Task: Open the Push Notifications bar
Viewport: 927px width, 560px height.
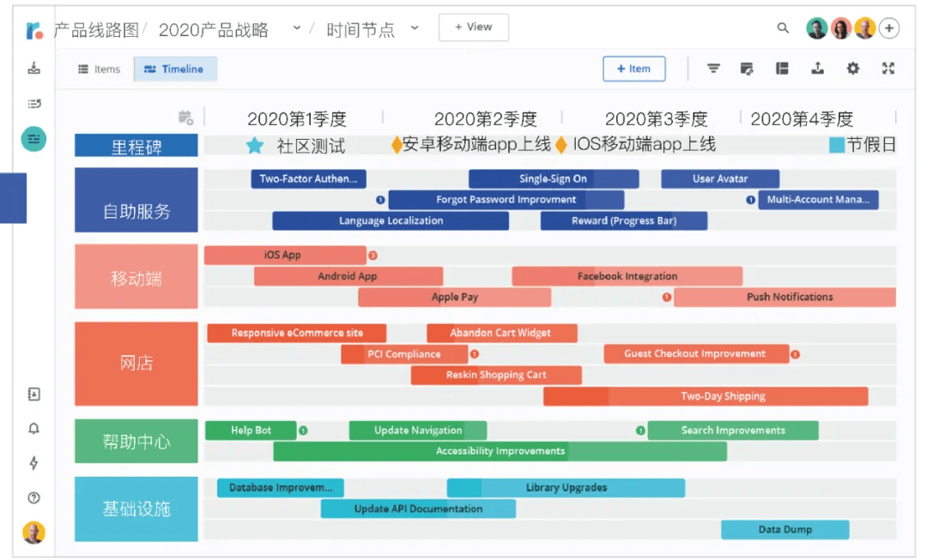Action: 785,297
